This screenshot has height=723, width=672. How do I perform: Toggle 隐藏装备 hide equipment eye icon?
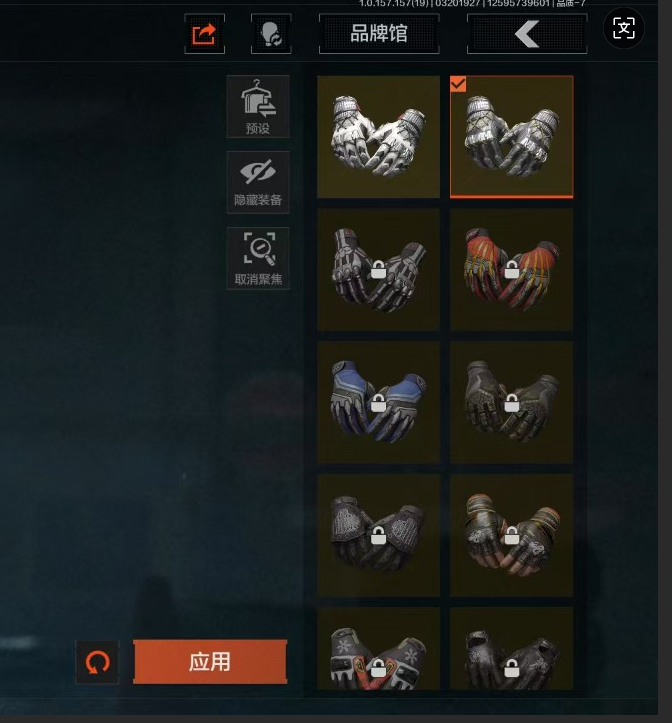point(258,182)
